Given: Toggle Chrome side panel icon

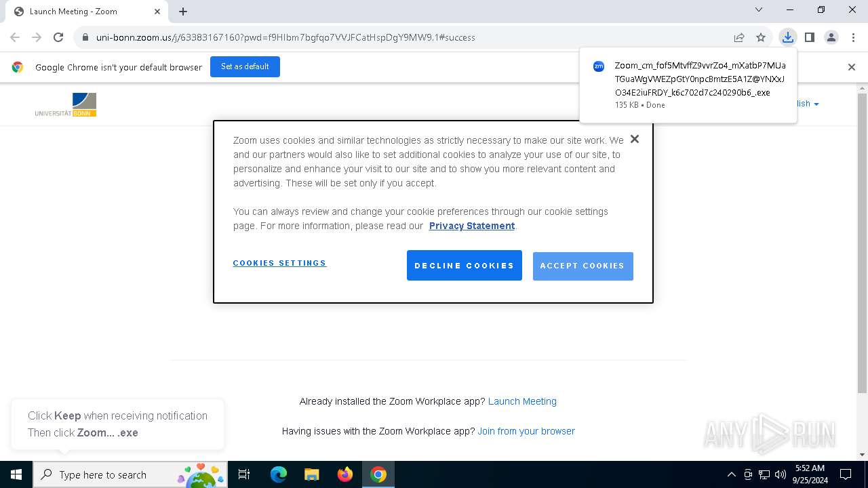Looking at the screenshot, I should [x=809, y=37].
